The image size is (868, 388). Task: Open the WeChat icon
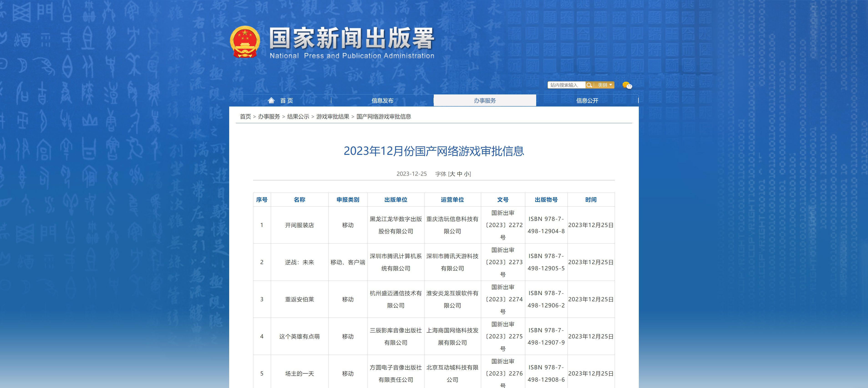(x=627, y=85)
